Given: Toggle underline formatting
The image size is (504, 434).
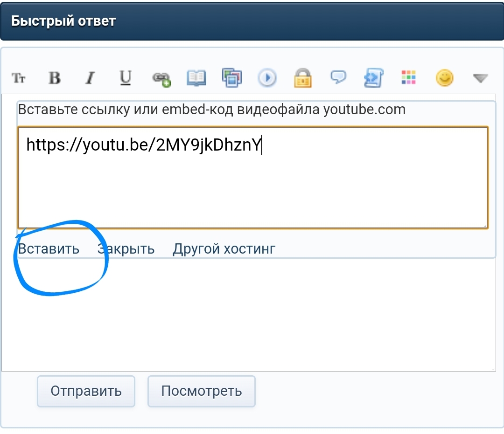Looking at the screenshot, I should click(x=126, y=78).
